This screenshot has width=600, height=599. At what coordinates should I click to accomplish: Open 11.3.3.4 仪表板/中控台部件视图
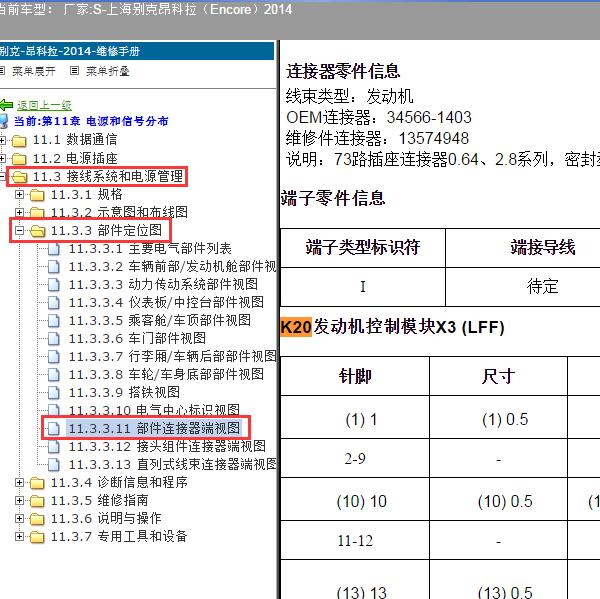[166, 302]
